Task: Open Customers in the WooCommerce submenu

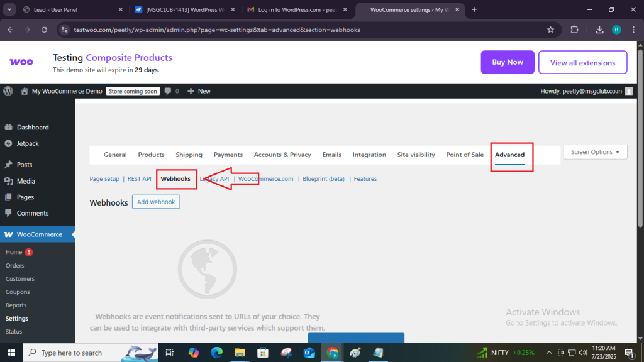Action: pos(19,278)
